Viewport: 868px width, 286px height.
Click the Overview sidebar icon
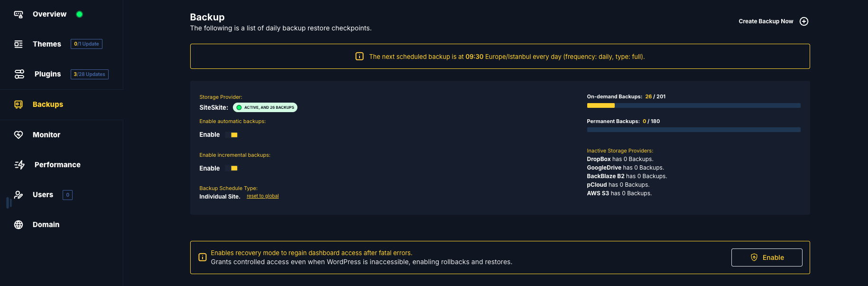(x=18, y=14)
